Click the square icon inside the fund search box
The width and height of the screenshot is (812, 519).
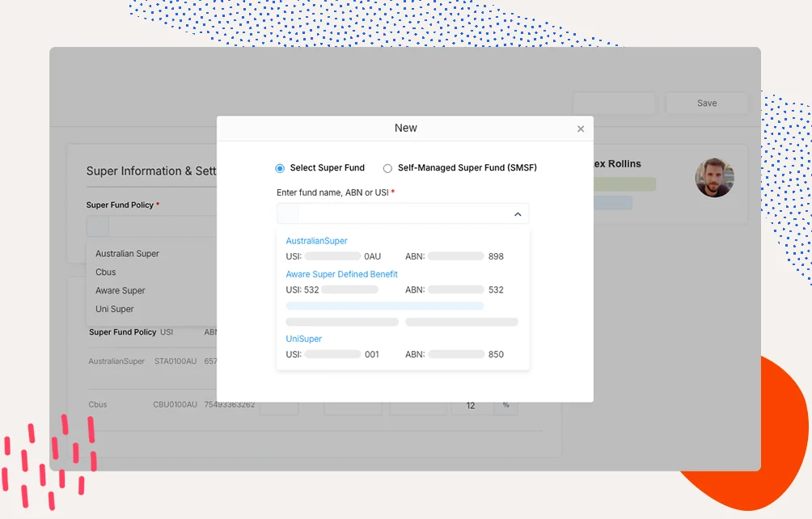click(x=287, y=214)
